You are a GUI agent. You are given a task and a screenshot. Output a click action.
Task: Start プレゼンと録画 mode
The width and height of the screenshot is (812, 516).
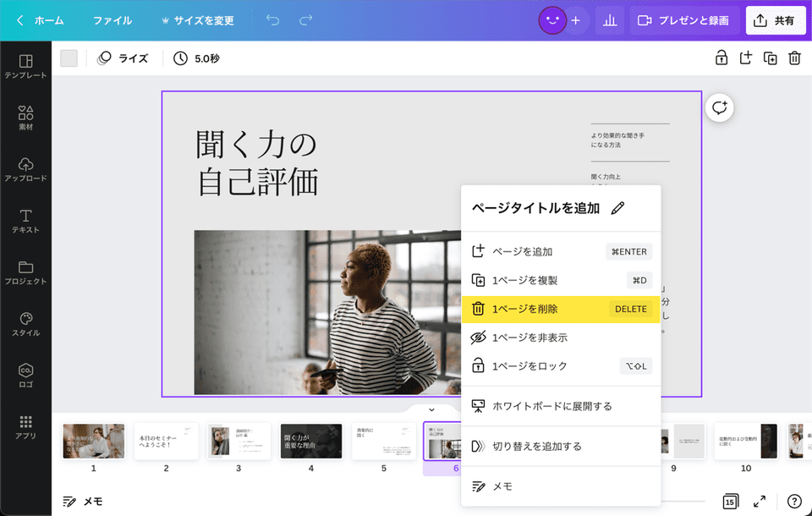pos(683,19)
